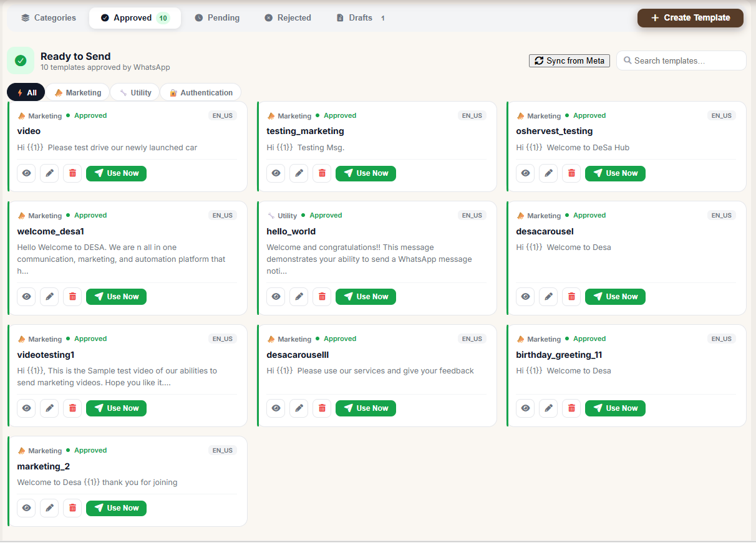
Task: Edit the testing_marketing template with pencil icon
Action: [x=299, y=173]
